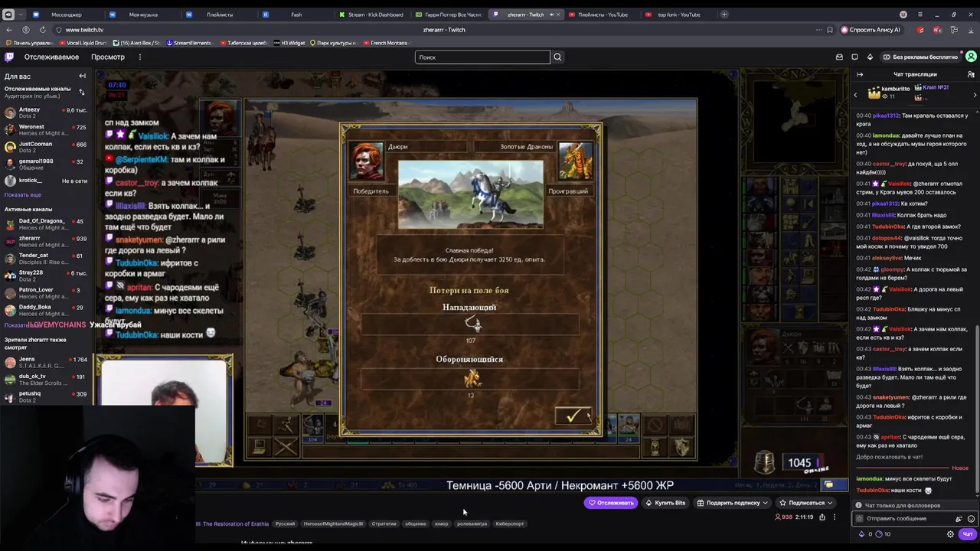The height and width of the screenshot is (551, 980).
Task: Click the share stream icon
Action: [x=822, y=517]
